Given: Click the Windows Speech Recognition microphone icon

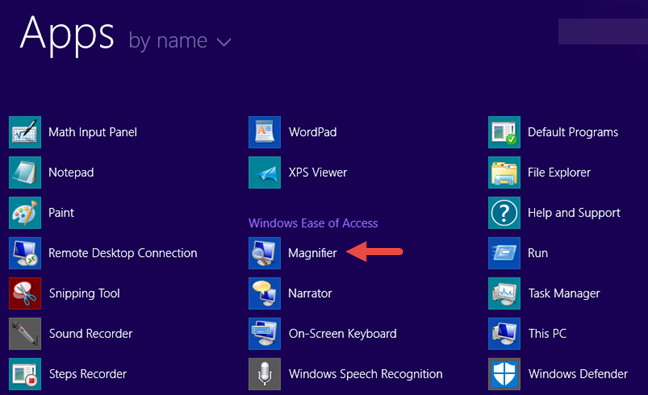Looking at the screenshot, I should 264,374.
